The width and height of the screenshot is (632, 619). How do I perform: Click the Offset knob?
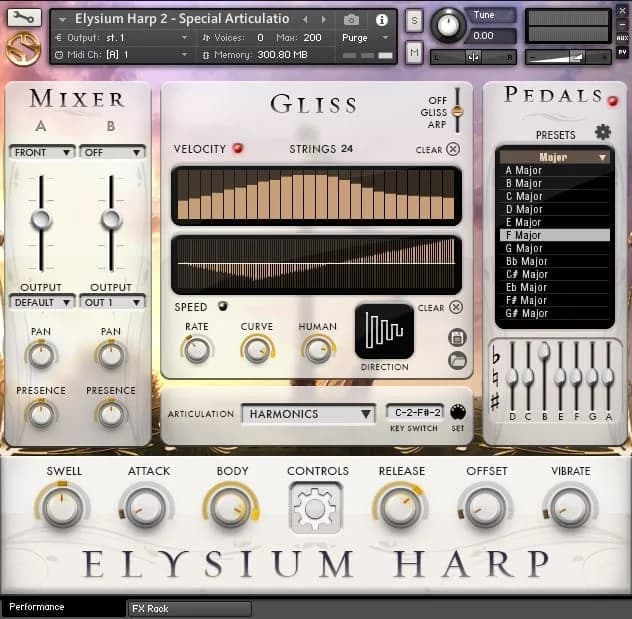point(485,508)
